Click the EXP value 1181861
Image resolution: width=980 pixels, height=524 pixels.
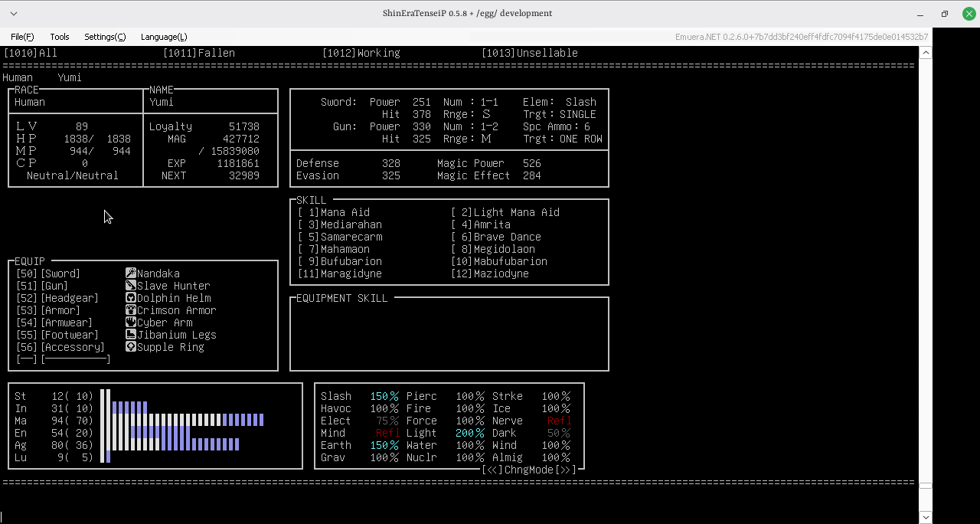pyautogui.click(x=237, y=163)
